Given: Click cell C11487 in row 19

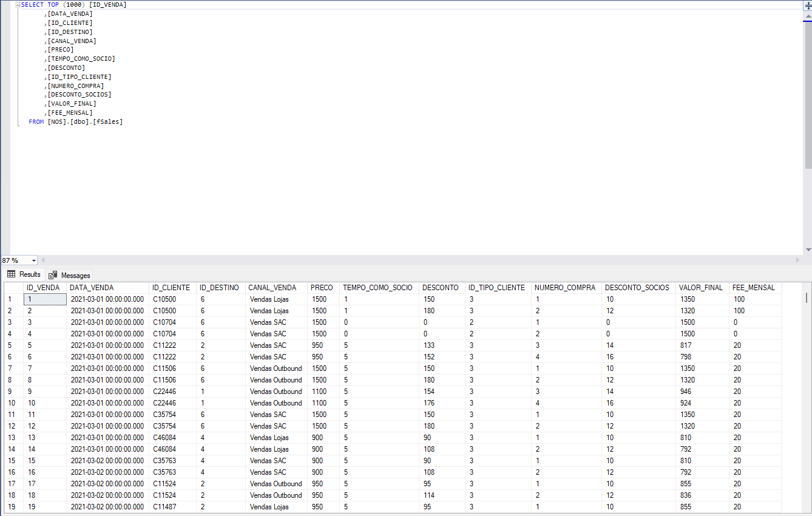Looking at the screenshot, I should click(173, 507).
